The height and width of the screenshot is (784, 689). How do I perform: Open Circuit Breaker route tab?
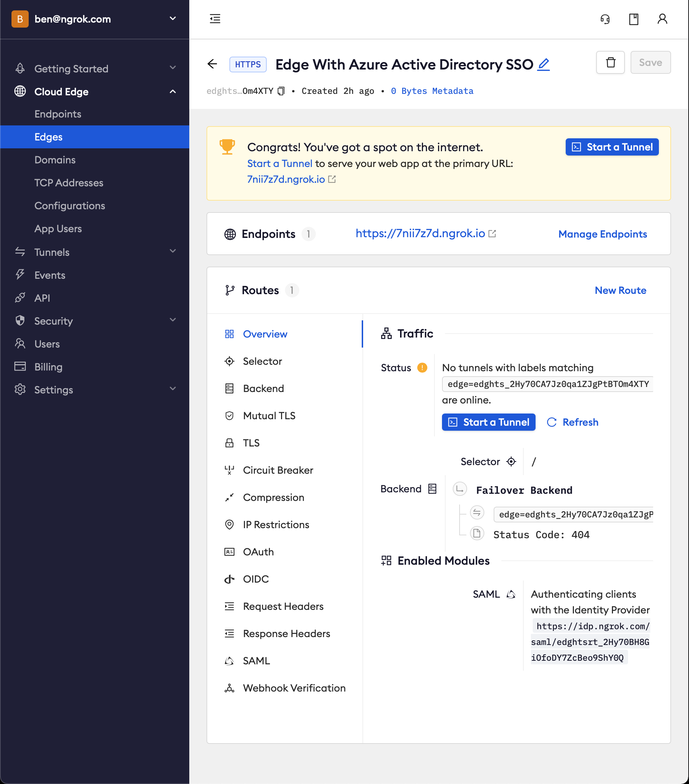click(x=285, y=470)
